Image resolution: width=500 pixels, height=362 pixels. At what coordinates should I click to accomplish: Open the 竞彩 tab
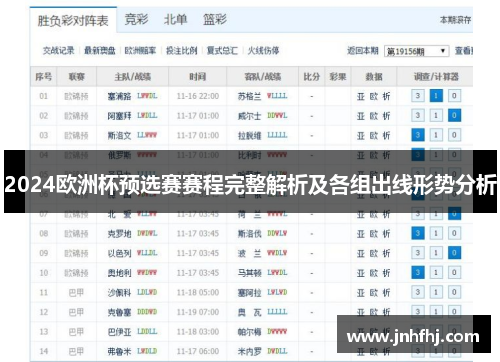136,20
